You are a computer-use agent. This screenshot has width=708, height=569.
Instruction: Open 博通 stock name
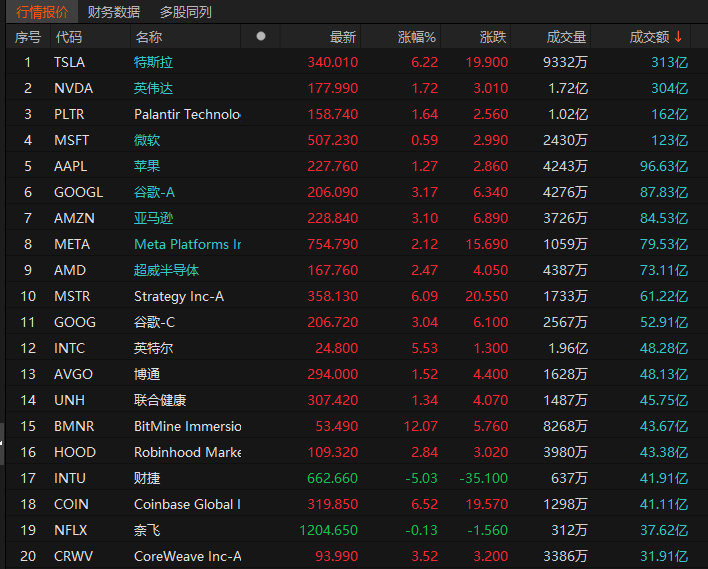147,374
